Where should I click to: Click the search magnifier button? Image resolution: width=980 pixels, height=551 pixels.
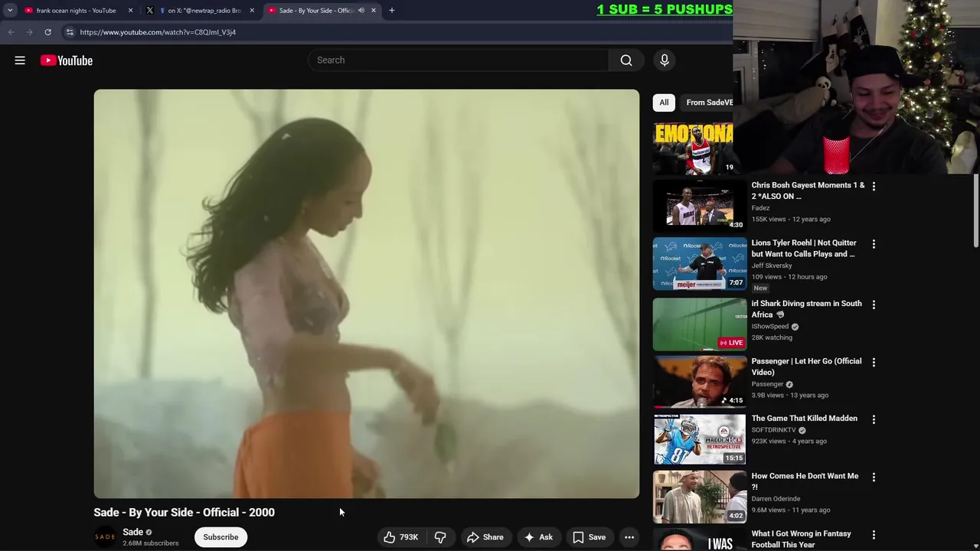point(626,60)
